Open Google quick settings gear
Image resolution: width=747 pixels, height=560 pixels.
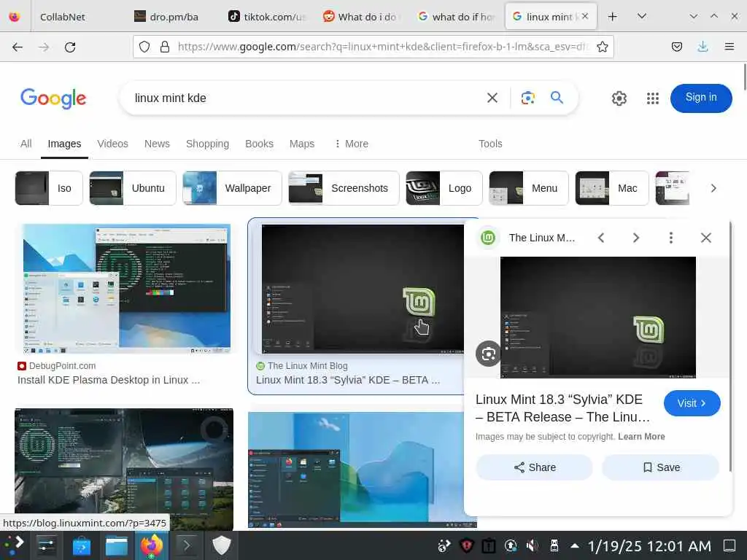pos(619,98)
